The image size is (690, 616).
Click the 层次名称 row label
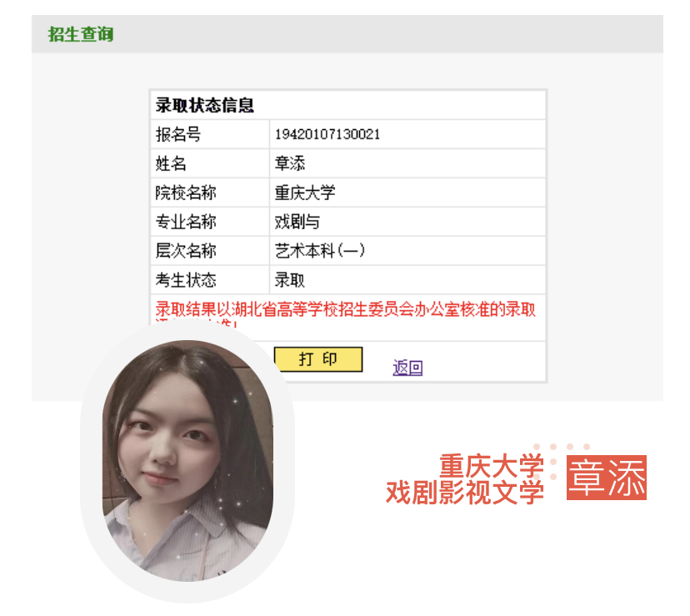coord(186,251)
